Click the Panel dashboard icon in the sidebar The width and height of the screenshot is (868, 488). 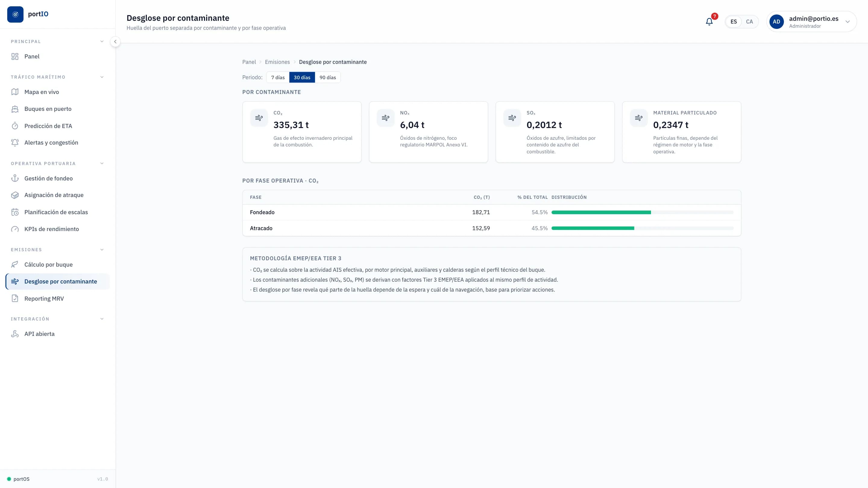(15, 56)
